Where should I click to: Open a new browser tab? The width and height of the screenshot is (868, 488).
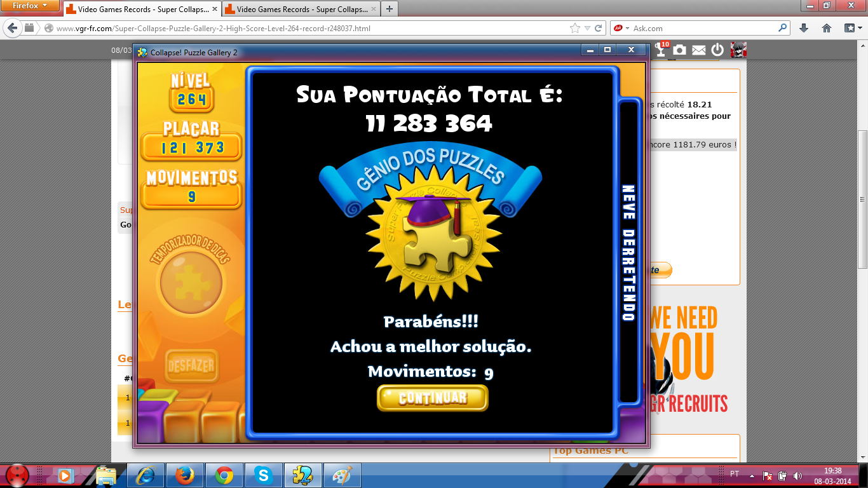pos(389,10)
